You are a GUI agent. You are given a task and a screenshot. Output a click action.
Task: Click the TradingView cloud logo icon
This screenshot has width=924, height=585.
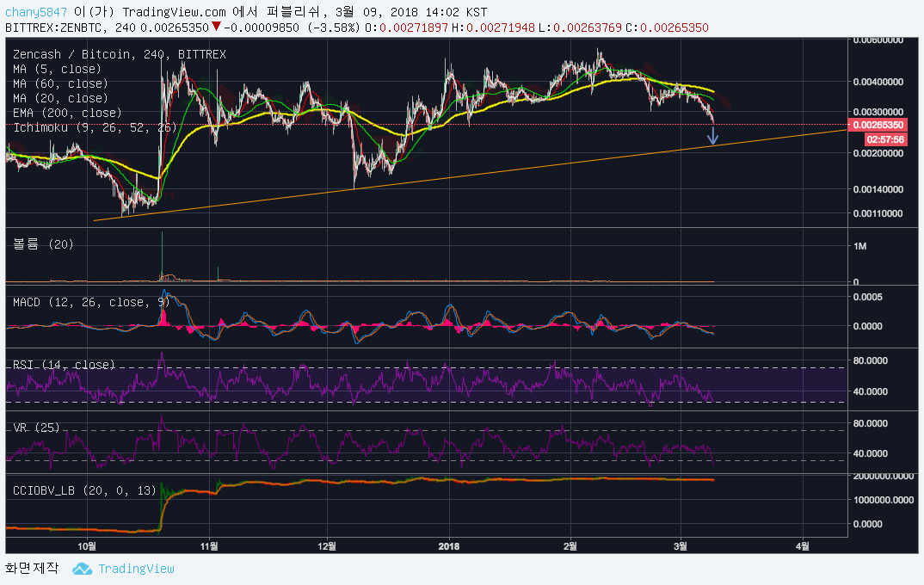pyautogui.click(x=82, y=569)
